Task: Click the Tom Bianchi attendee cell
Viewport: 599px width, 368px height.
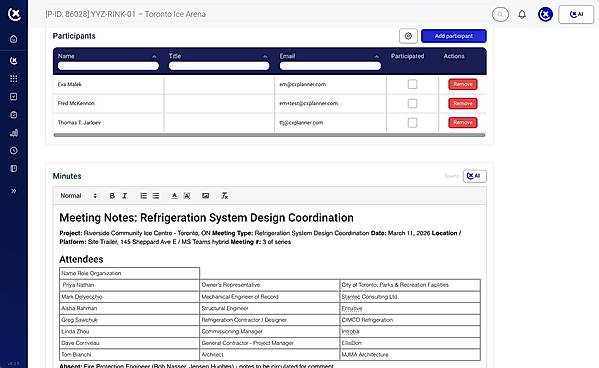Action: point(130,355)
